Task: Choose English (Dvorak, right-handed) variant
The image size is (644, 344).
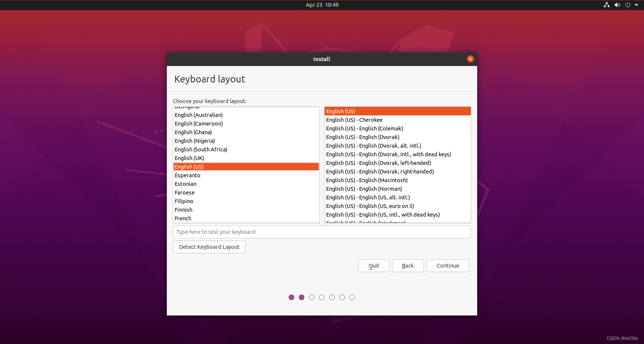Action: point(398,172)
